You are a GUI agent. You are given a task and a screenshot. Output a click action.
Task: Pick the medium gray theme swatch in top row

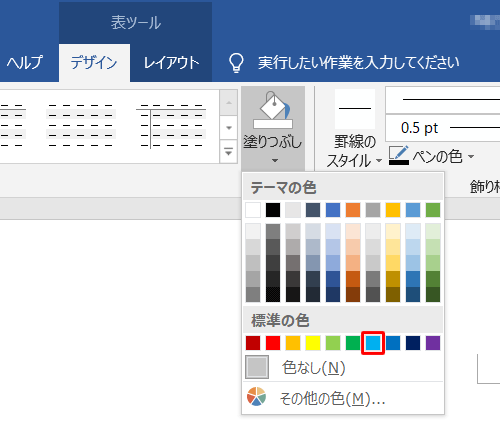coord(373,210)
